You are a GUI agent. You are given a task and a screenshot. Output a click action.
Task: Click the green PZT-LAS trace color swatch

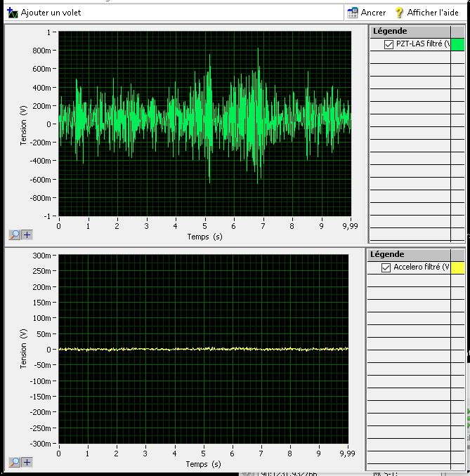pos(457,44)
